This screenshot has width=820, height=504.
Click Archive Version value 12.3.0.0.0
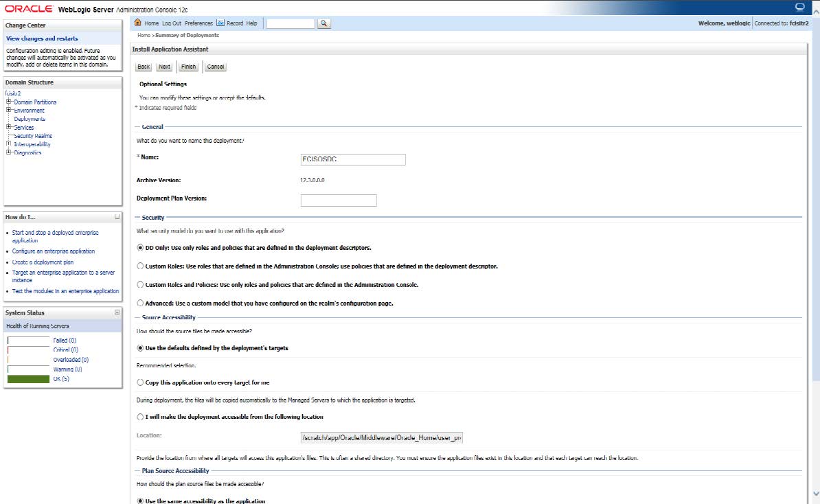tap(312, 180)
